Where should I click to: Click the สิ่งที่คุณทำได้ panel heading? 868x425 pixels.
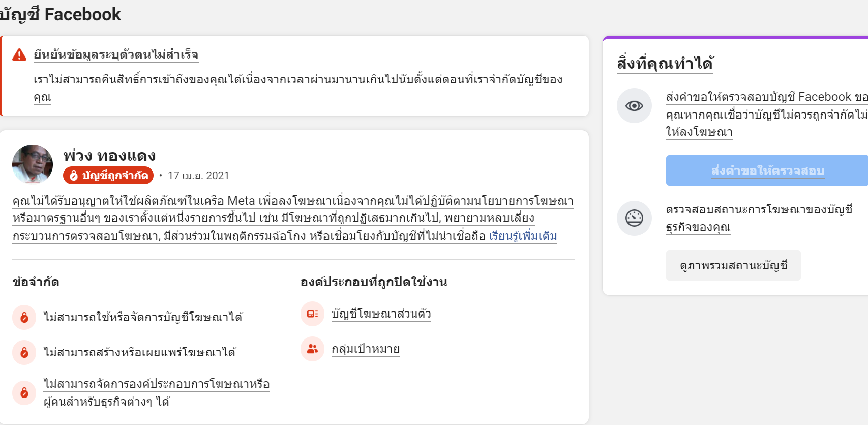point(664,64)
